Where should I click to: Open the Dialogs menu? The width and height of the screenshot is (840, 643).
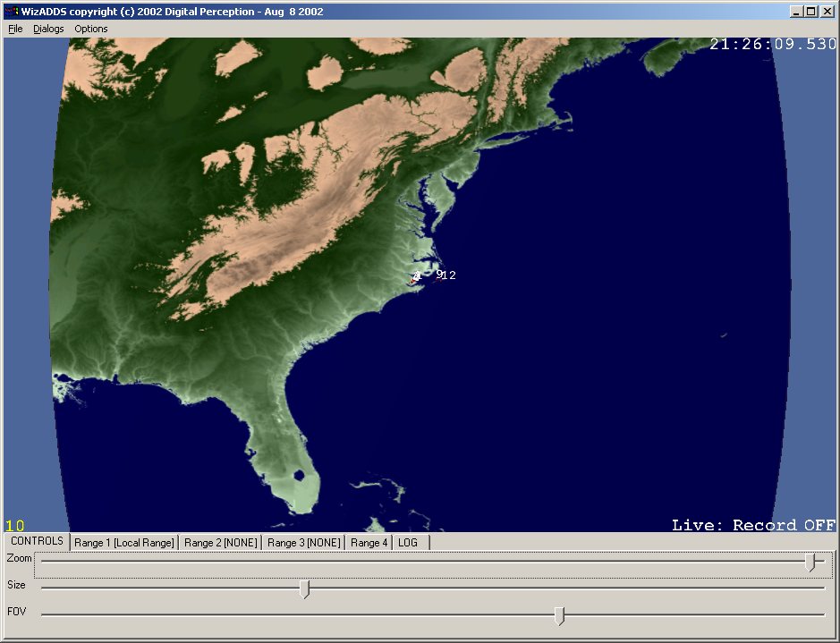[x=48, y=29]
